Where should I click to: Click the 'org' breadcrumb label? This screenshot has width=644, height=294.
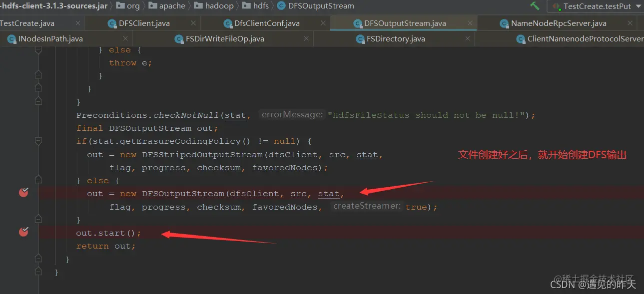(133, 6)
